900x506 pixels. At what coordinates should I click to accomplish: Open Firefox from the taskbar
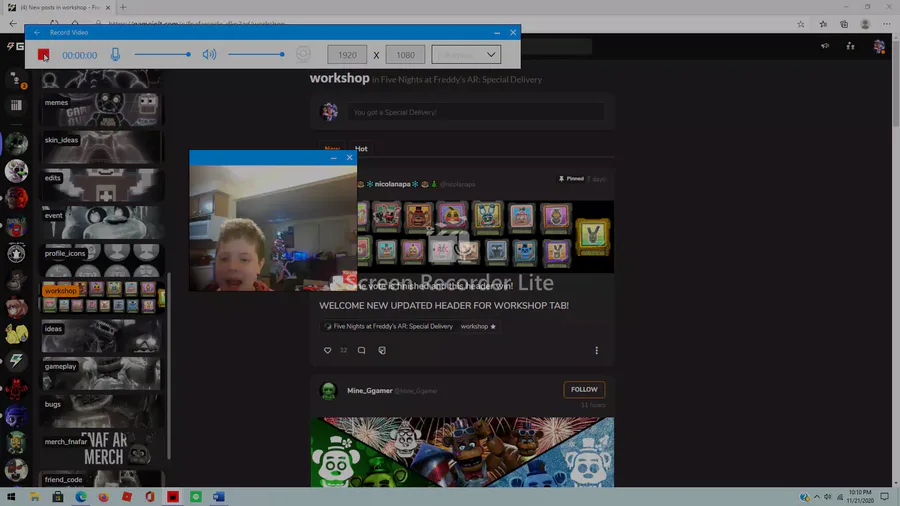click(103, 497)
